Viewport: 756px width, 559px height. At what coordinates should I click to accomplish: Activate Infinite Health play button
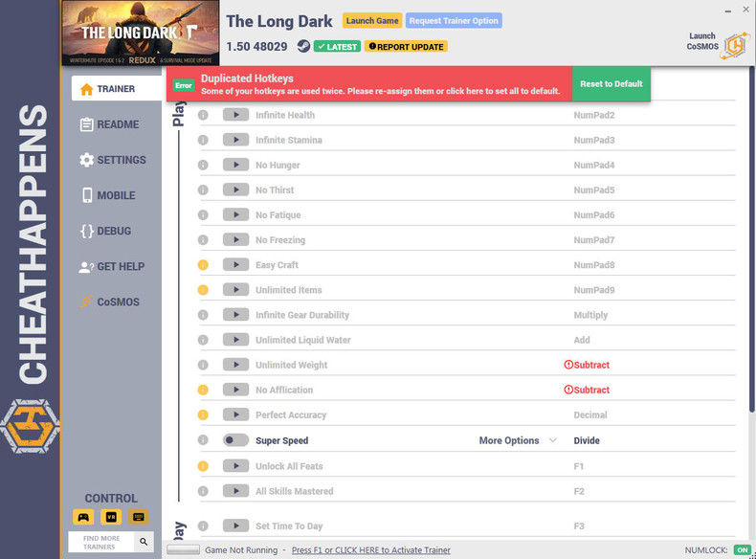pyautogui.click(x=235, y=115)
